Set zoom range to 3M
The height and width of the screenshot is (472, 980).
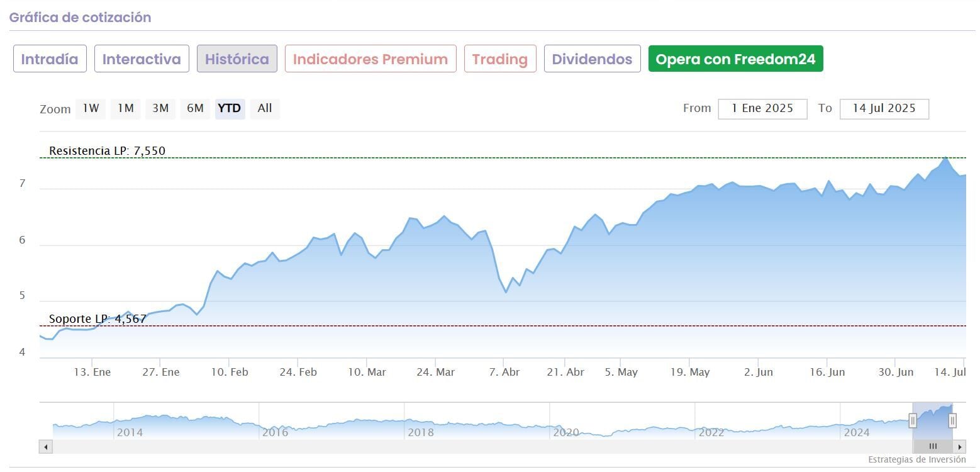point(160,108)
